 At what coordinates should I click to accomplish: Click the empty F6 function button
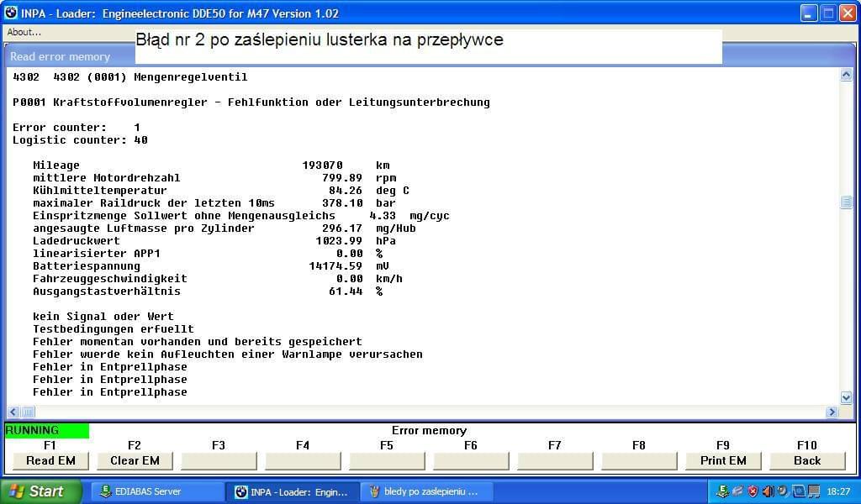click(471, 460)
